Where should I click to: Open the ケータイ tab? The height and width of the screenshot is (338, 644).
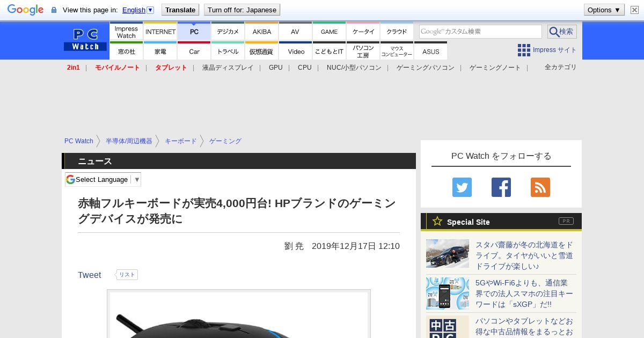363,31
